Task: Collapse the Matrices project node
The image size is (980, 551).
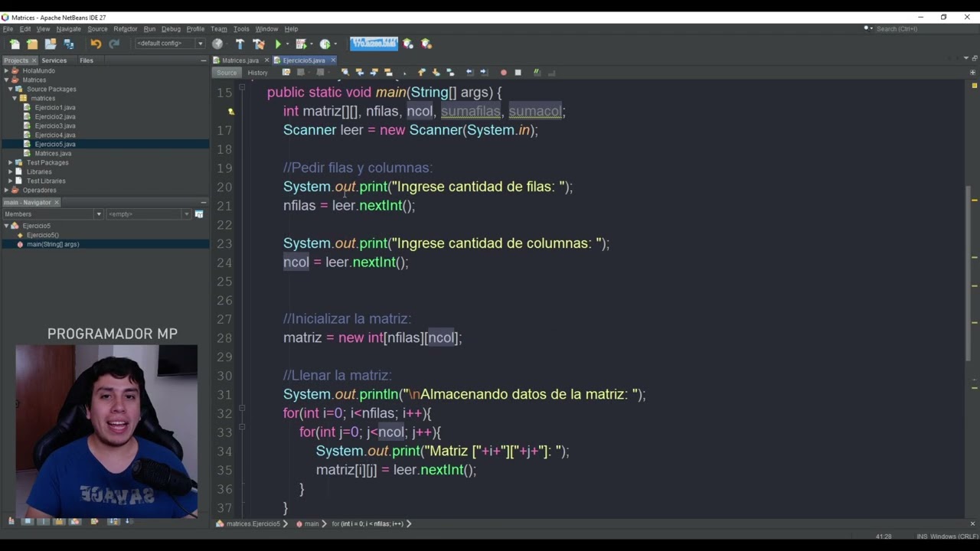Action: tap(6, 80)
